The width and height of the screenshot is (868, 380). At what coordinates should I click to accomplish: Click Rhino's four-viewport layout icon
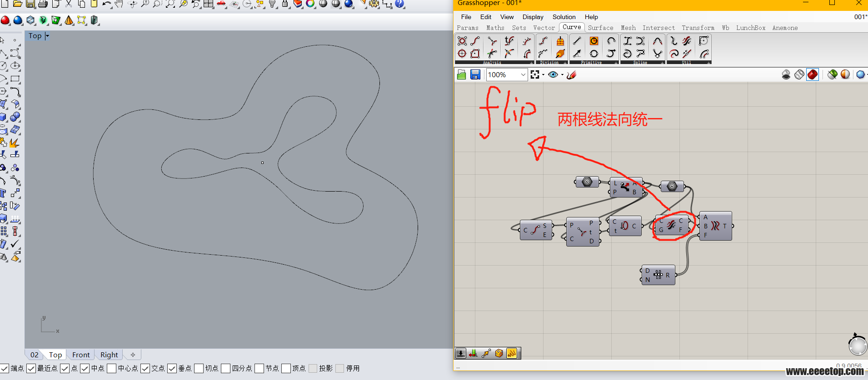tap(208, 4)
